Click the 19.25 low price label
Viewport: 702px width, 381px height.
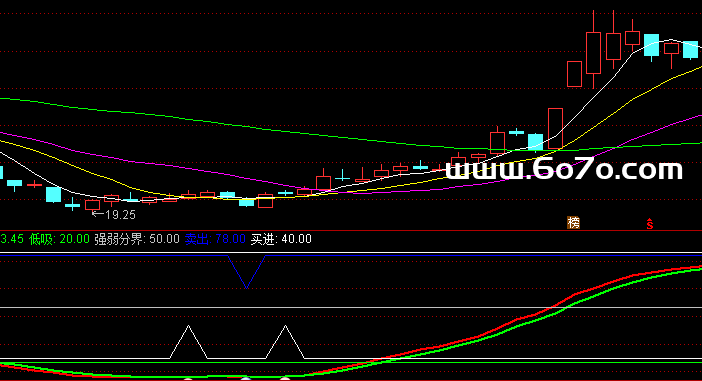pyautogui.click(x=114, y=215)
